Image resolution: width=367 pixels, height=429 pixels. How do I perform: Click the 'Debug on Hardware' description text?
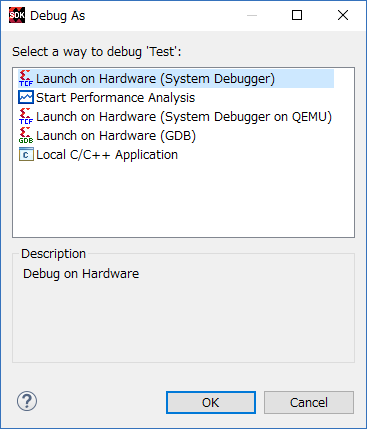[81, 274]
